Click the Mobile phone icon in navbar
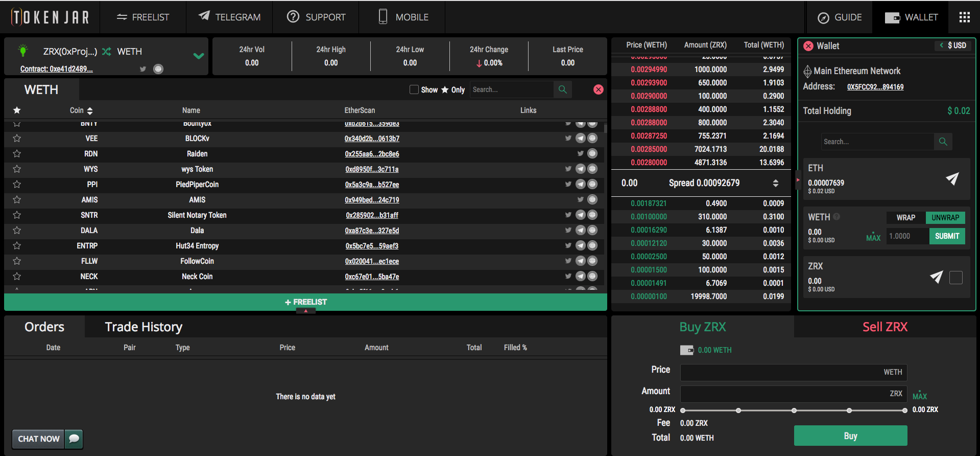Viewport: 980px width, 456px height. pos(383,17)
